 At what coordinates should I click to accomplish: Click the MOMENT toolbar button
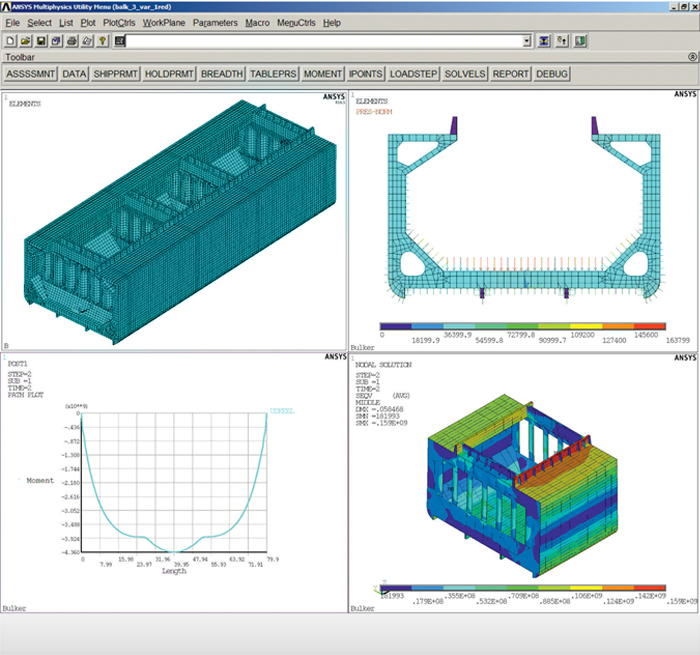(x=322, y=74)
